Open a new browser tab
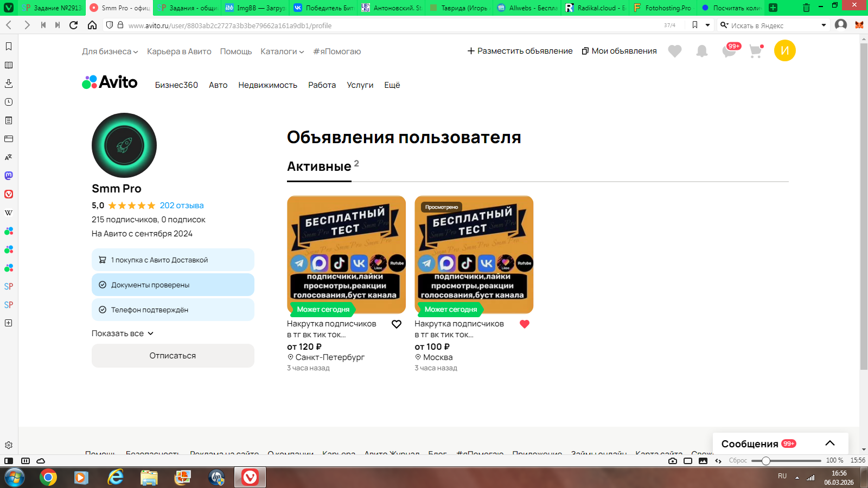Screen dimensions: 868x488 (x=773, y=8)
